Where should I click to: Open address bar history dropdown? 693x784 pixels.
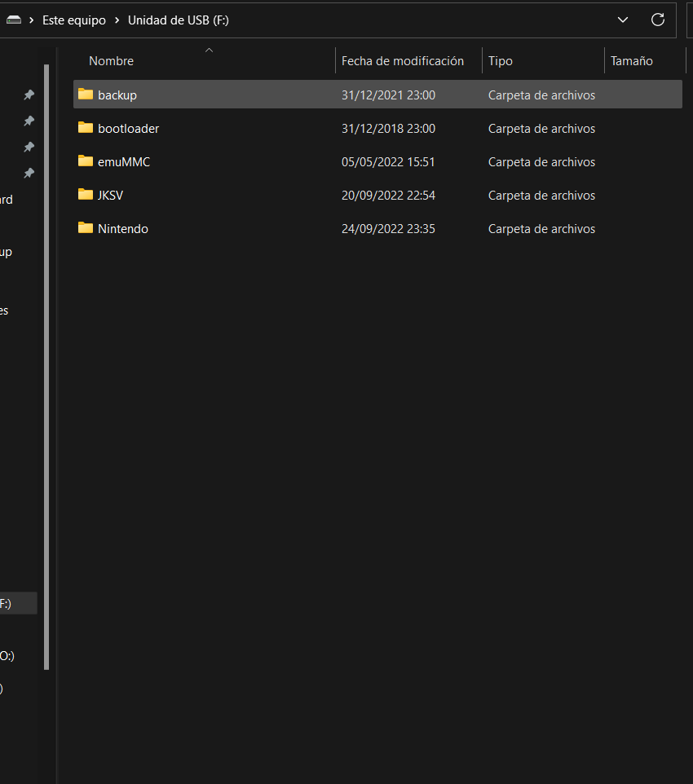(622, 20)
